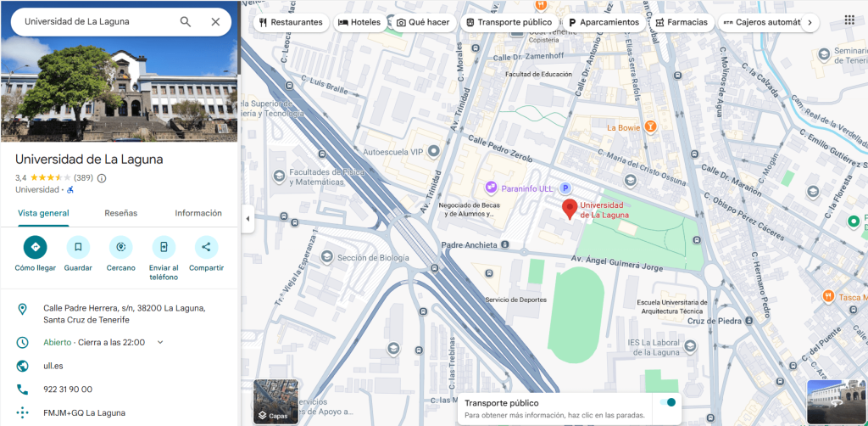Open the (389) reviews count
The image size is (868, 426).
coord(84,178)
